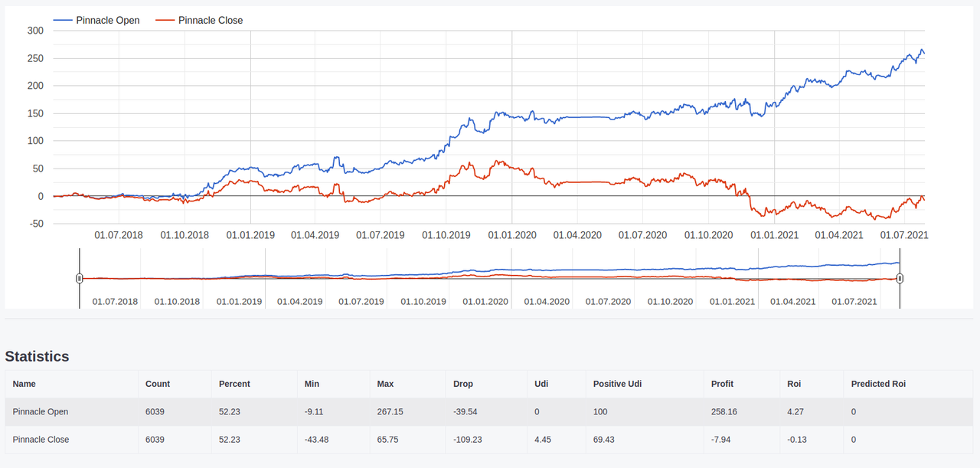
Task: Click Pinnacle Open drop value -39.54
Action: point(465,411)
